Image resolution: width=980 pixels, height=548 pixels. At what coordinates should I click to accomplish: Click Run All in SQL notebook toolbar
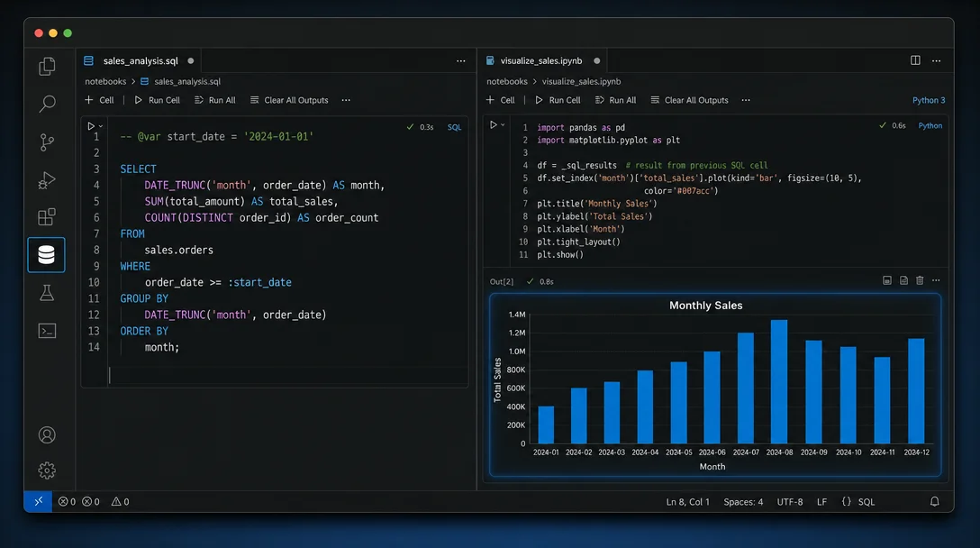pos(215,100)
